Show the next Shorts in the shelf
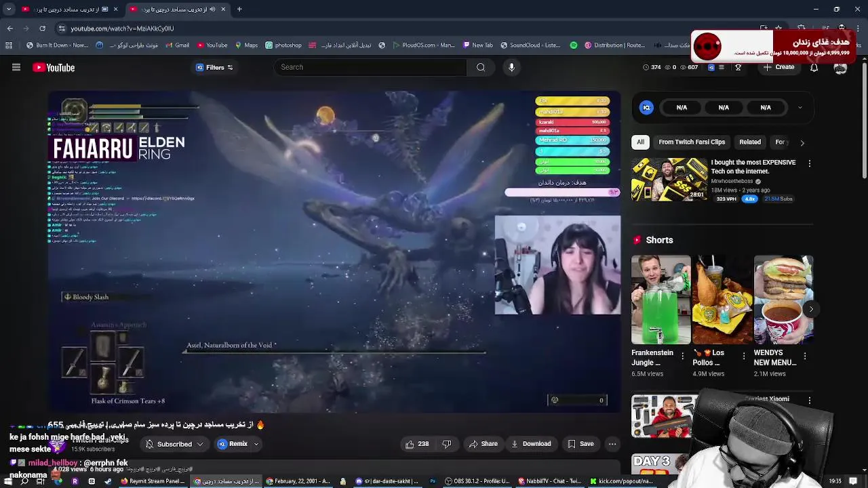Image resolution: width=868 pixels, height=488 pixels. (x=811, y=309)
